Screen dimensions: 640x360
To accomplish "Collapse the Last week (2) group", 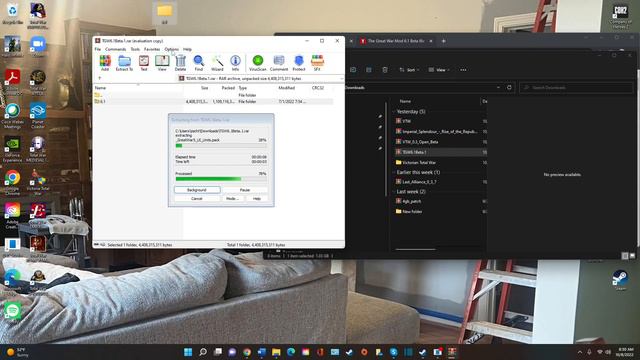I will tap(394, 191).
